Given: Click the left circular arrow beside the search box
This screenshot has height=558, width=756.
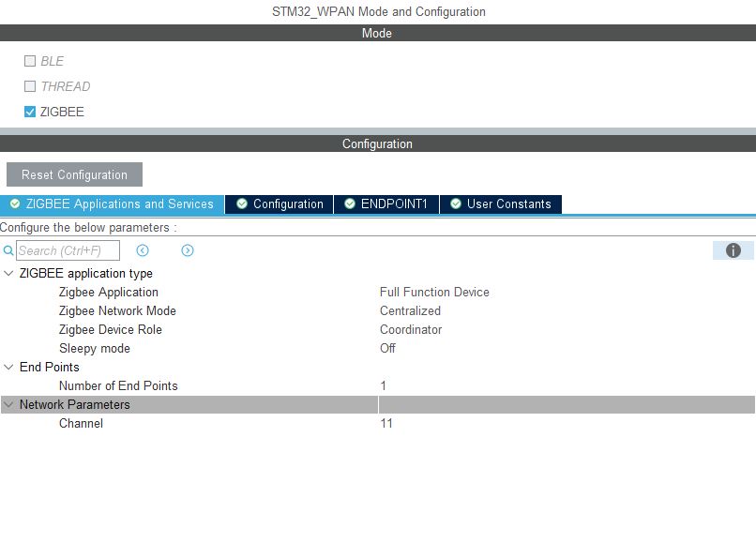Looking at the screenshot, I should 142,250.
